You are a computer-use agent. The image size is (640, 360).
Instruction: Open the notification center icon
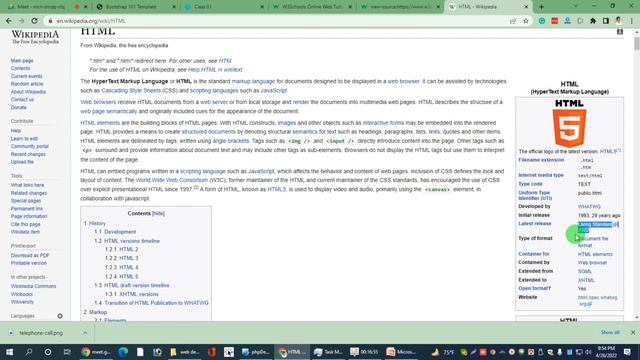(627, 352)
